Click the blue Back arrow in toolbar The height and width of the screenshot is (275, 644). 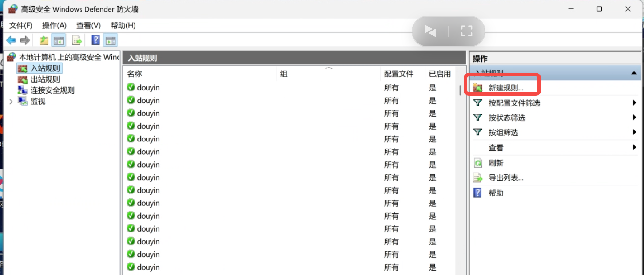(11, 41)
